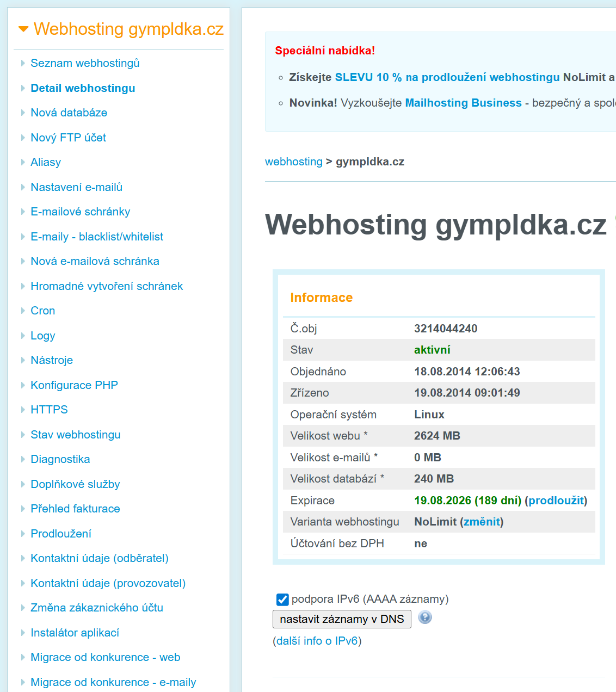The image size is (616, 692).
Task: Open the další info o IPv6 link
Action: coord(317,641)
